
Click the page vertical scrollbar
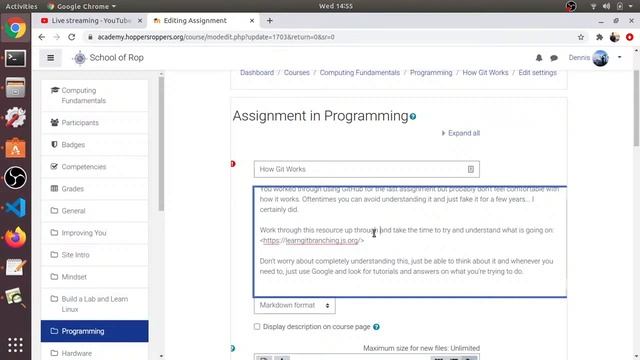click(x=636, y=108)
